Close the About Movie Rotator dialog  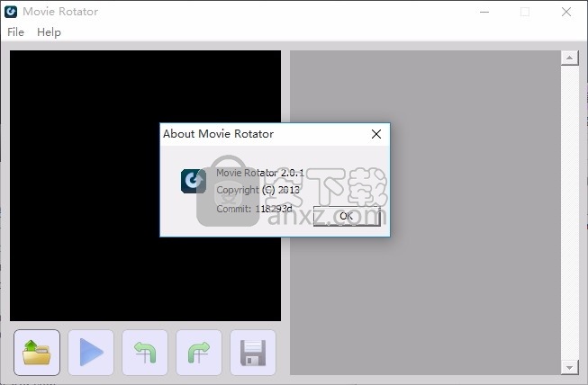click(376, 134)
